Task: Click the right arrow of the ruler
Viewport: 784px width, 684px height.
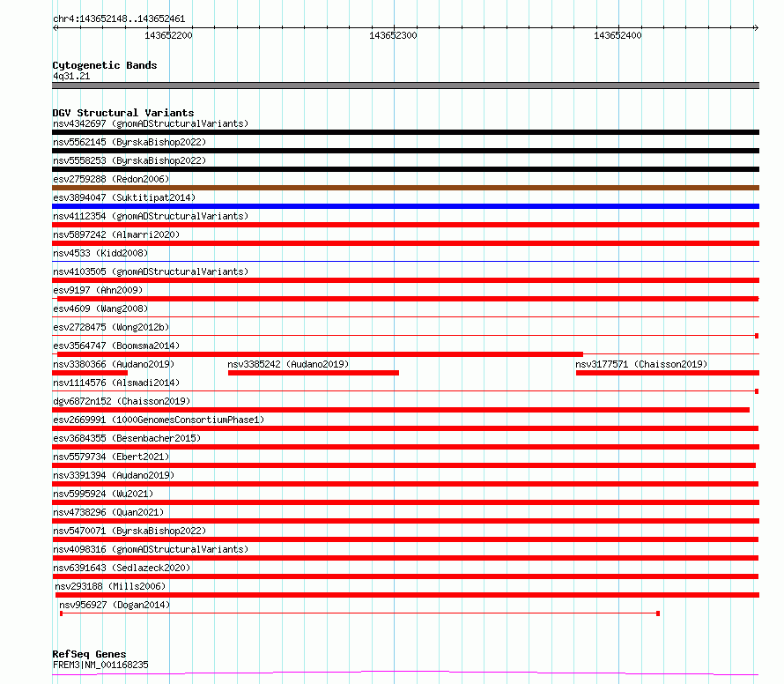Action: coord(756,27)
